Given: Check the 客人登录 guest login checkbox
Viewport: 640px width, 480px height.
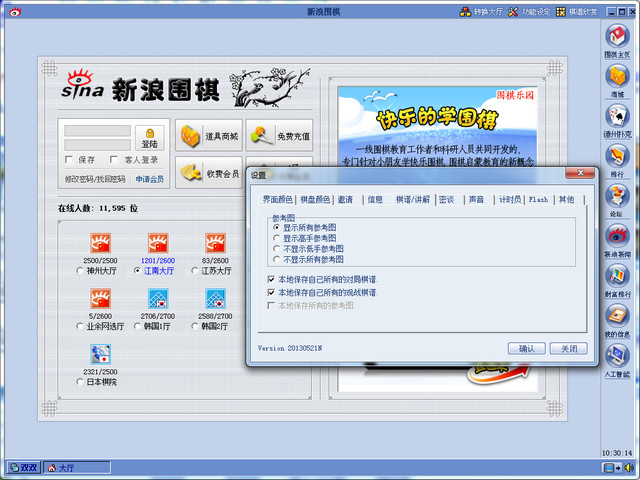Looking at the screenshot, I should pos(114,159).
